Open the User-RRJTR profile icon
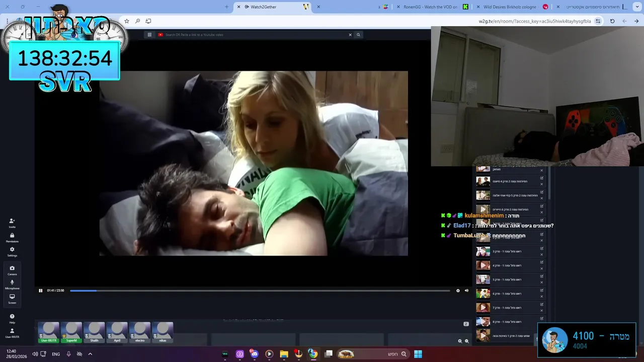 [x=12, y=333]
